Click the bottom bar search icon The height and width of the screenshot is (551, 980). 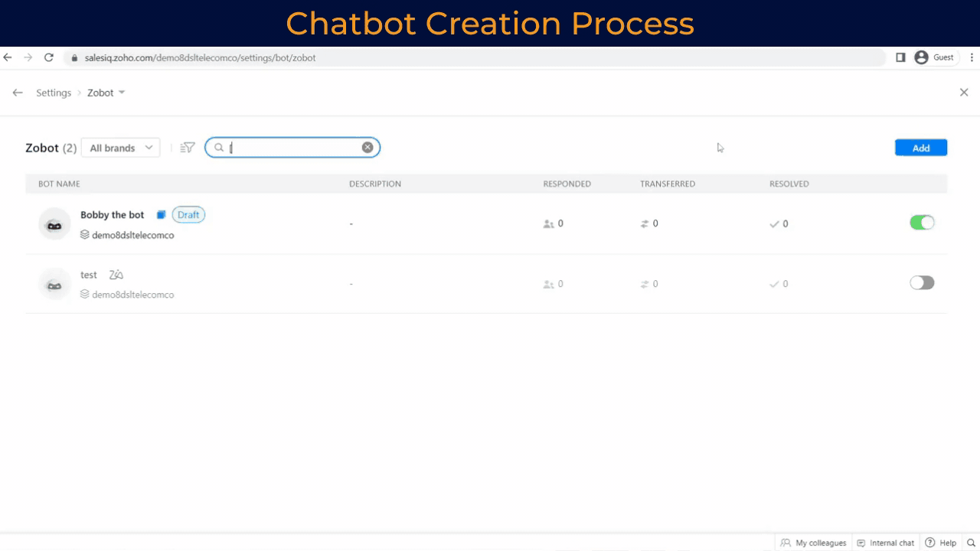point(971,543)
